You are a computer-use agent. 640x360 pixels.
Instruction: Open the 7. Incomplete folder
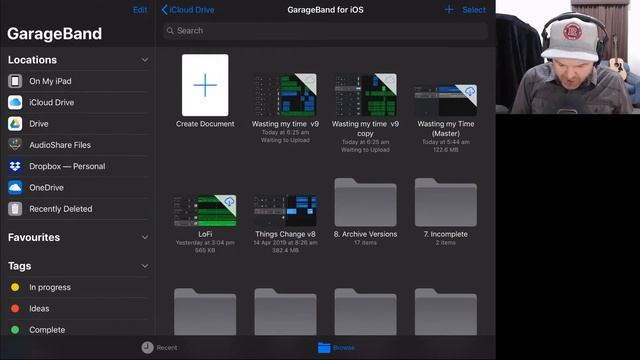click(x=446, y=202)
